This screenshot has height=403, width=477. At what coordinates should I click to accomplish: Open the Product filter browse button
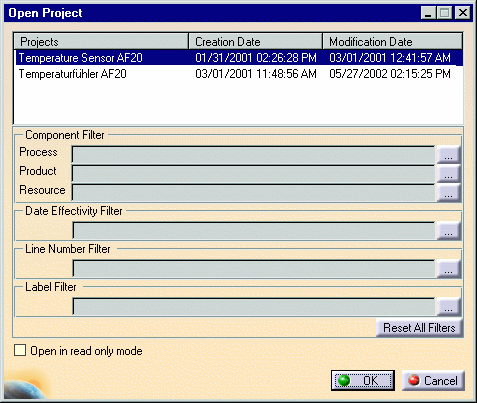[449, 174]
